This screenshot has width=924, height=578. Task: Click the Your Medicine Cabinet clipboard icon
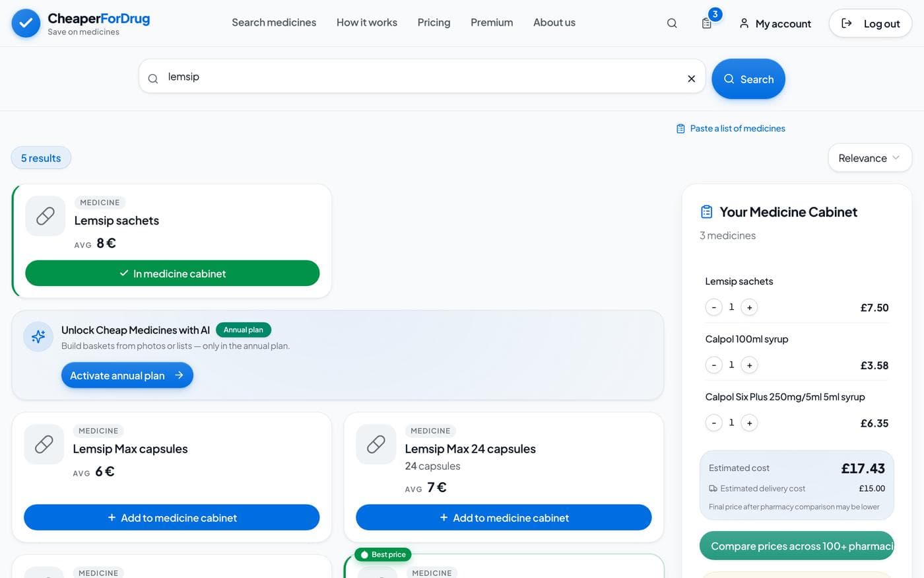[706, 211]
